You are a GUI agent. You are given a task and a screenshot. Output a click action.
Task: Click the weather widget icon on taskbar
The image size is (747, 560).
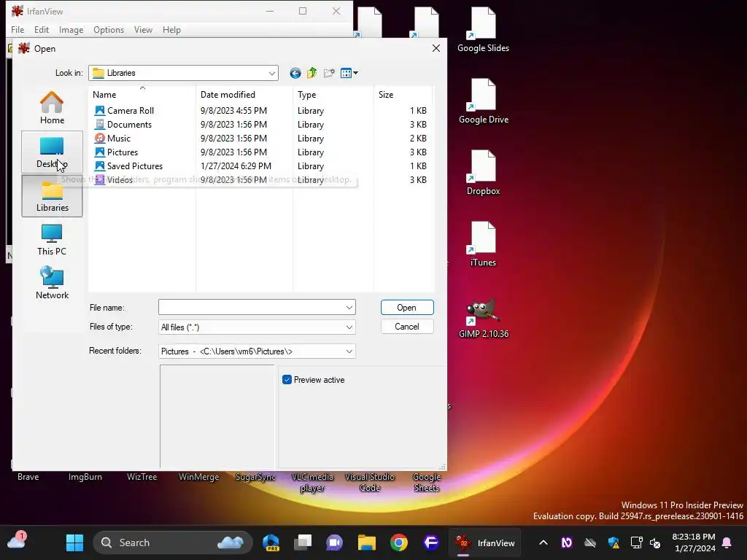[x=18, y=542]
